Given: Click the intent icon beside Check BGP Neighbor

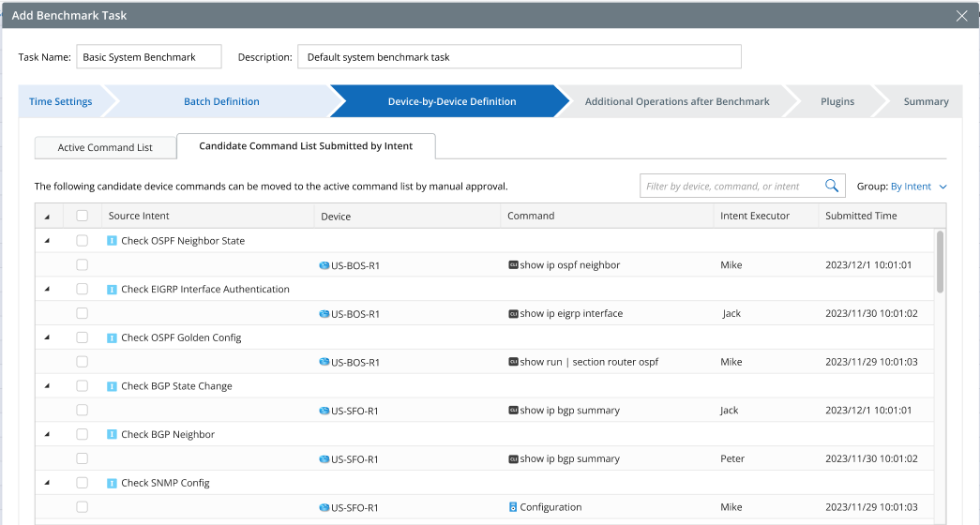Looking at the screenshot, I should click(112, 435).
